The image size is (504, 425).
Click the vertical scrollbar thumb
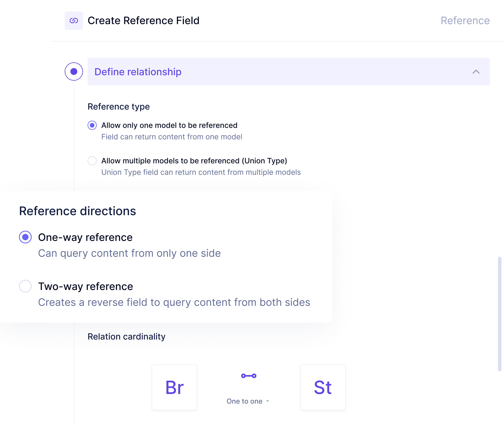pyautogui.click(x=500, y=314)
